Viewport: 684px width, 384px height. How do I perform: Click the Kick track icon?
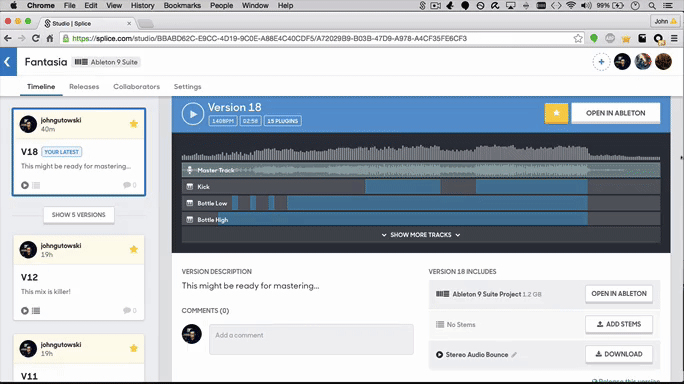(190, 187)
